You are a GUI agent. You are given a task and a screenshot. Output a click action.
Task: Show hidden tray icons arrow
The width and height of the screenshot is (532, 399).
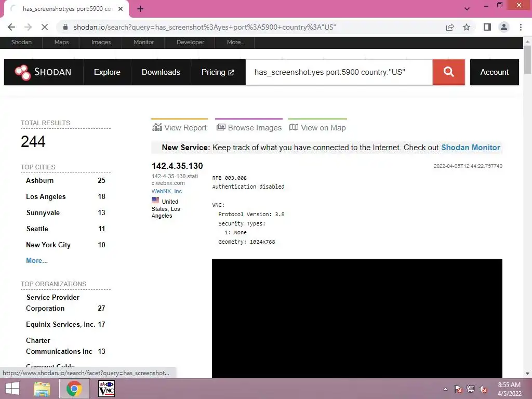(445, 389)
